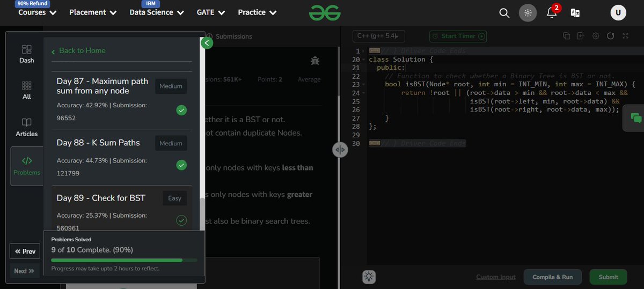
Task: Start the timer
Action: (x=458, y=36)
